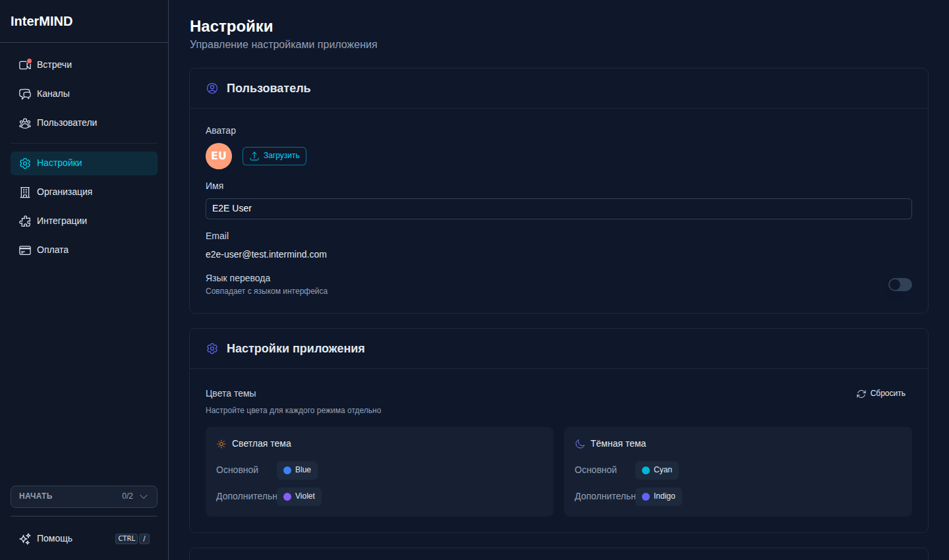Open the Violet secondary color selector
The image size is (949, 560).
coord(299,496)
